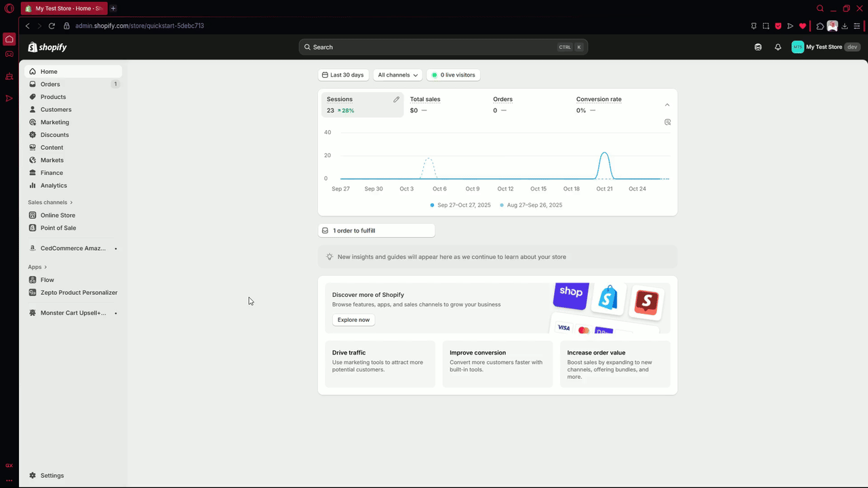Open the All channels dropdown
Viewport: 868px width, 488px height.
click(397, 75)
